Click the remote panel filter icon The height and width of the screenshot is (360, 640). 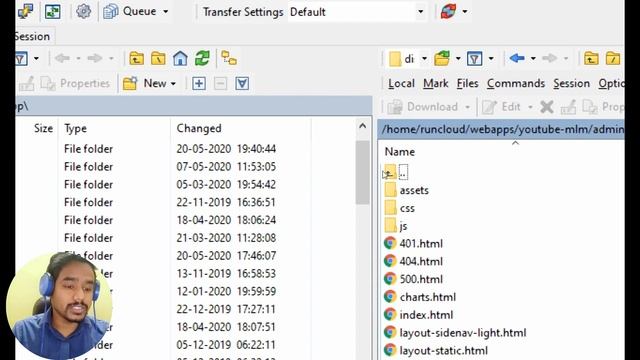coord(475,59)
